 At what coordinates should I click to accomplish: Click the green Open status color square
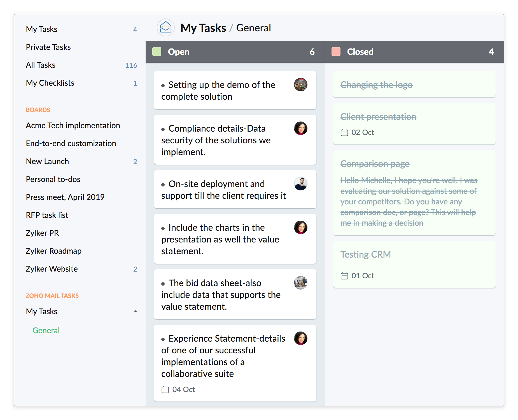[x=157, y=52]
